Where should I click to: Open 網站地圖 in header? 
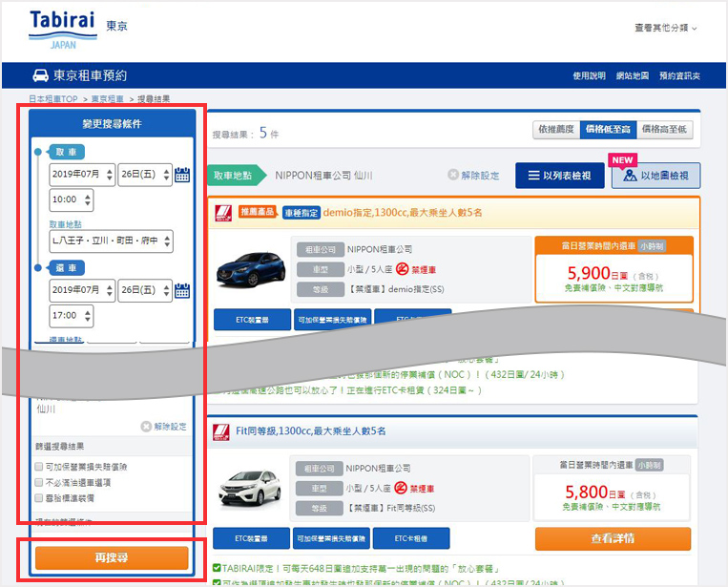[633, 75]
